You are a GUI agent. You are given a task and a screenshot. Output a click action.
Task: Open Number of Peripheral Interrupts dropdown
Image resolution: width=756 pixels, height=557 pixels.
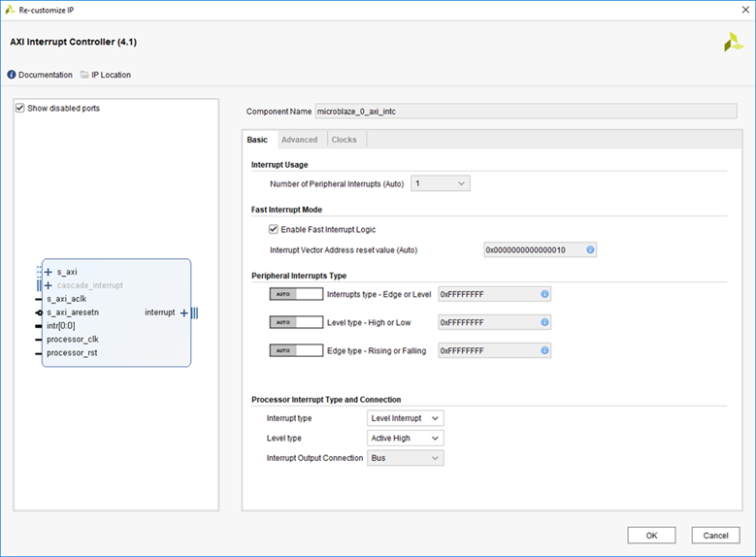(x=441, y=183)
